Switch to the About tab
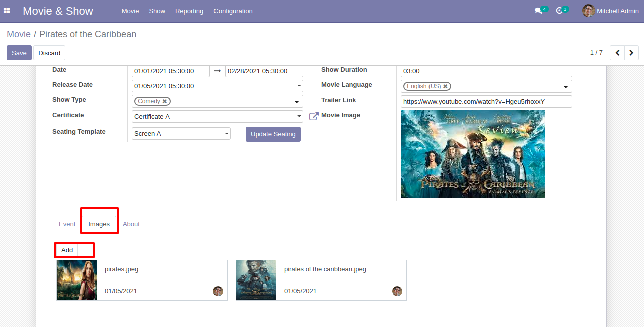This screenshot has height=327, width=644. coord(131,224)
